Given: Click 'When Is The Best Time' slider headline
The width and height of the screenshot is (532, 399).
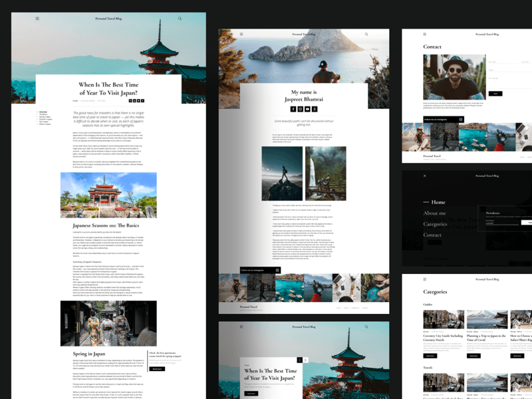Looking at the screenshot, I should click(x=271, y=374).
